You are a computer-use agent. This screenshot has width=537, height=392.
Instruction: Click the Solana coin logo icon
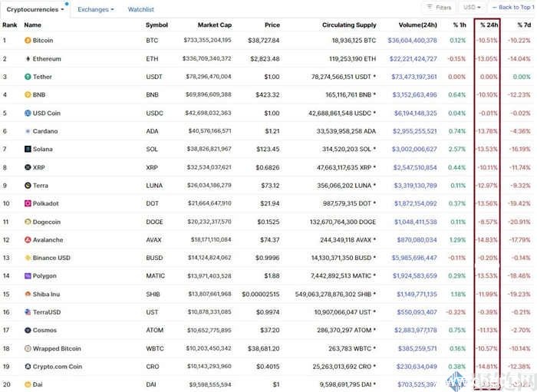pos(28,149)
